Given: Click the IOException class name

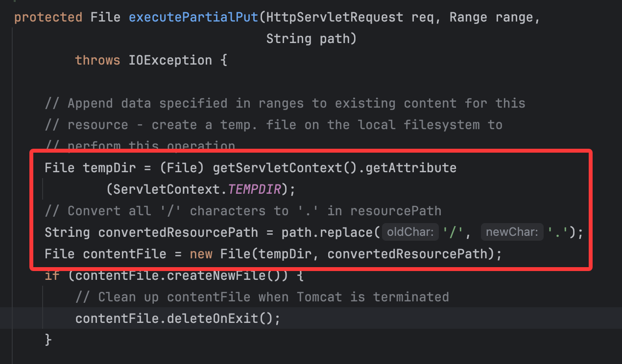Looking at the screenshot, I should (x=170, y=61).
